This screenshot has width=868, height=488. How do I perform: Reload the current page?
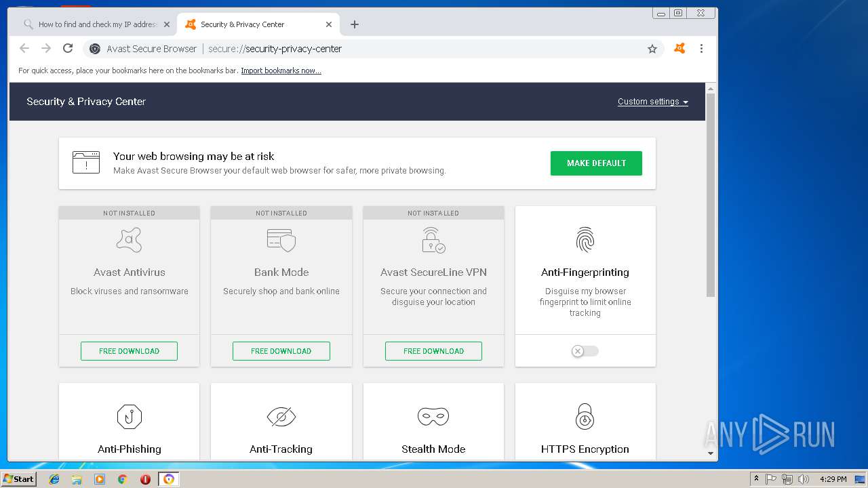click(68, 48)
